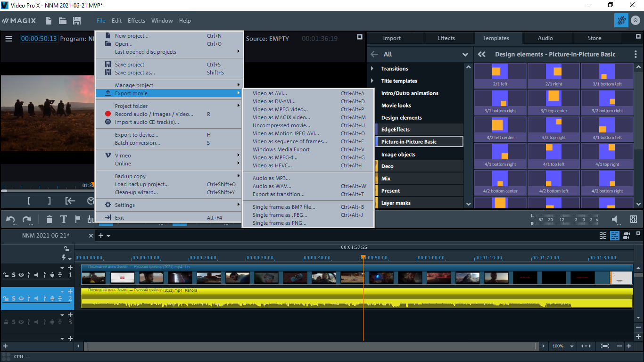Click the Image objects category
The image size is (644, 362).
coord(398,155)
